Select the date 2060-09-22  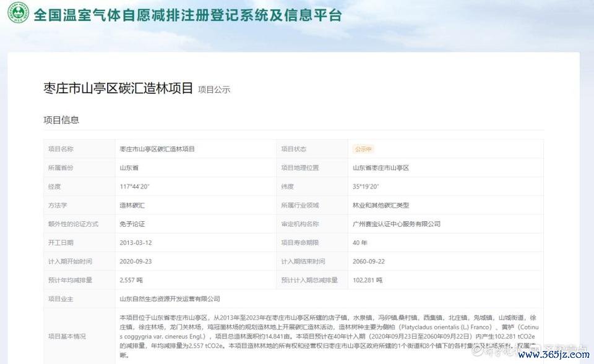pyautogui.click(x=369, y=261)
